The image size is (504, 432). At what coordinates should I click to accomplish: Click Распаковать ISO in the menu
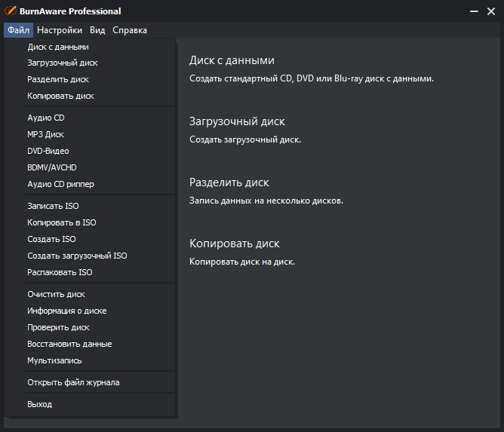(60, 272)
